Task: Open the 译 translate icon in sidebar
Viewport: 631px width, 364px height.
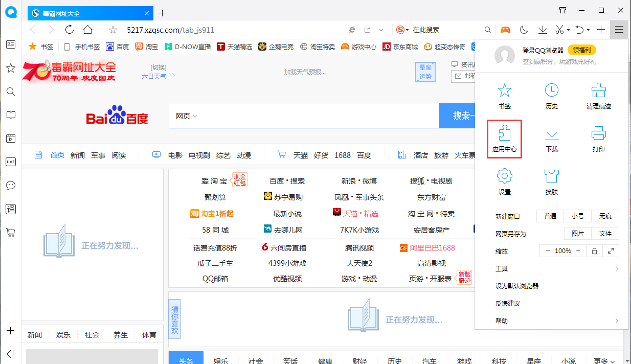Action: (11, 209)
